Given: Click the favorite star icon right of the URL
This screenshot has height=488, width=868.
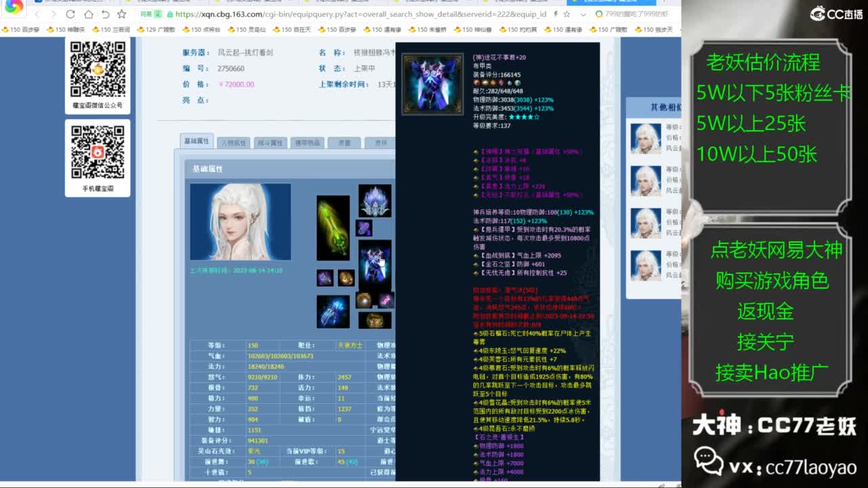Looking at the screenshot, I should coord(568,14).
